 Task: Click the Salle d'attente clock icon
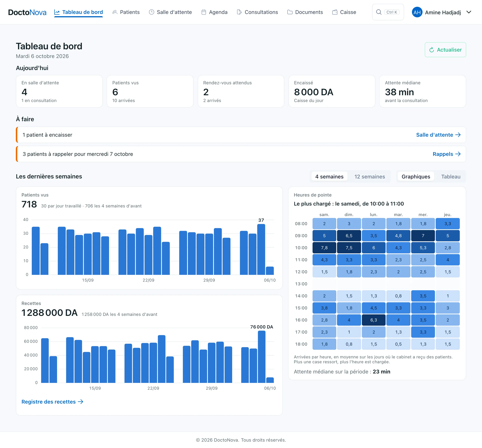tap(152, 12)
